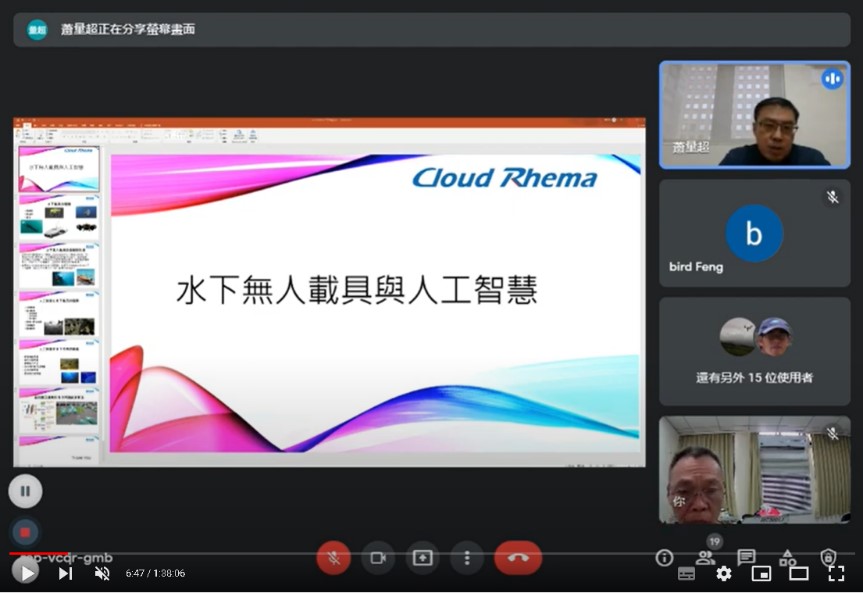The height and width of the screenshot is (593, 863).
Task: Select the second slide thumbnail in PowerPoint
Action: (59, 217)
